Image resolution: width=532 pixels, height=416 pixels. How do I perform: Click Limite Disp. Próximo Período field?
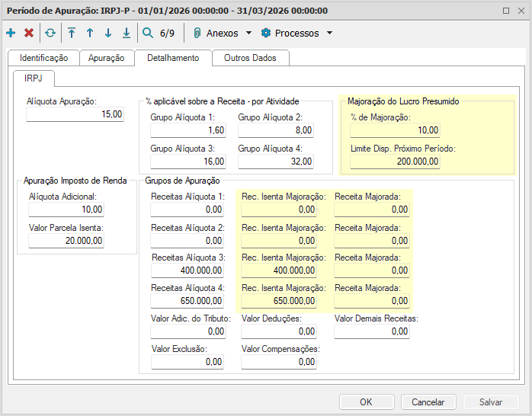[395, 162]
